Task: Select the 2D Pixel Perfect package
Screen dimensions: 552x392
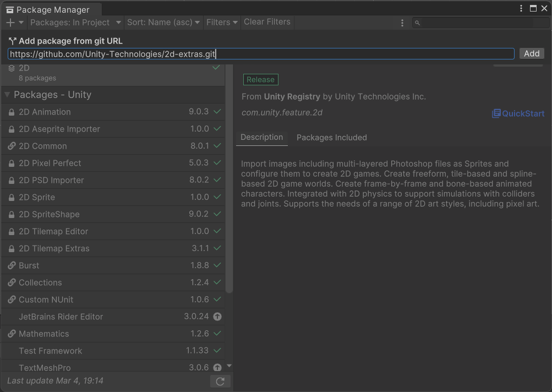Action: (x=113, y=163)
